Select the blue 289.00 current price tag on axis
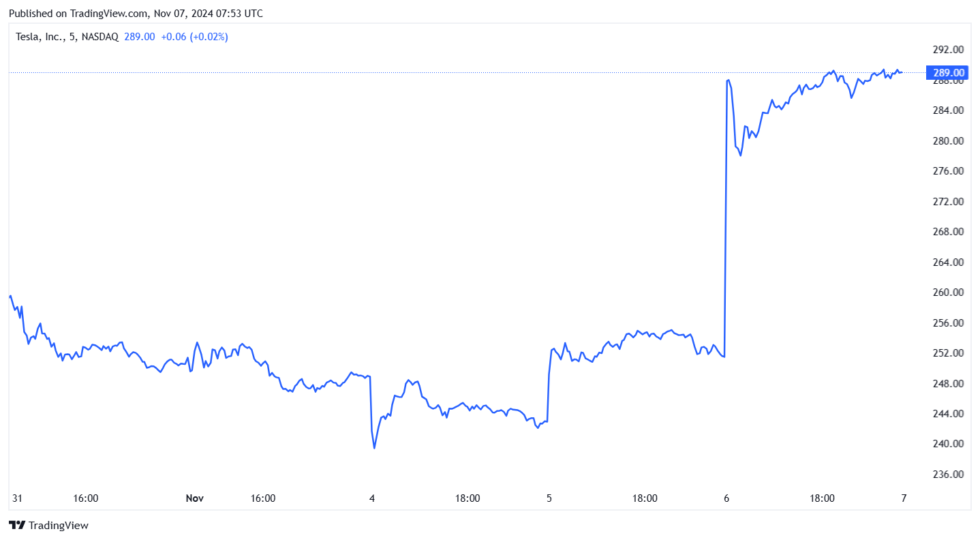This screenshot has height=540, width=980. [x=948, y=72]
